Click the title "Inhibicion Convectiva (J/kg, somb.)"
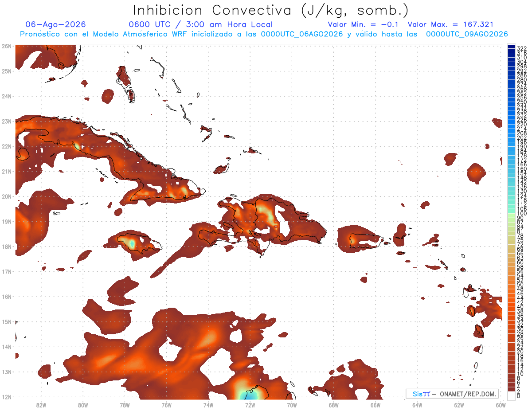The image size is (532, 411). pyautogui.click(x=271, y=10)
